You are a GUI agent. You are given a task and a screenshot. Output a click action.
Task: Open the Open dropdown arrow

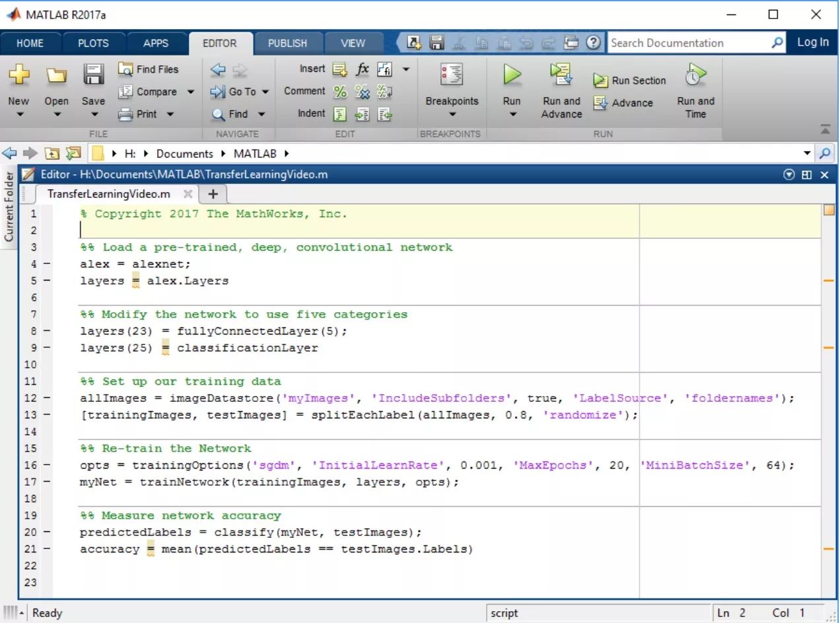[x=56, y=114]
